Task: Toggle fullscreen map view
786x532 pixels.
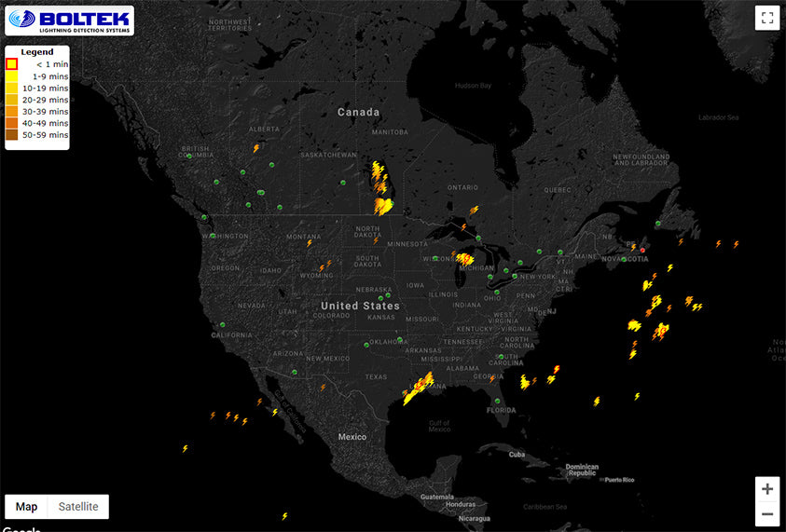Action: coord(766,18)
